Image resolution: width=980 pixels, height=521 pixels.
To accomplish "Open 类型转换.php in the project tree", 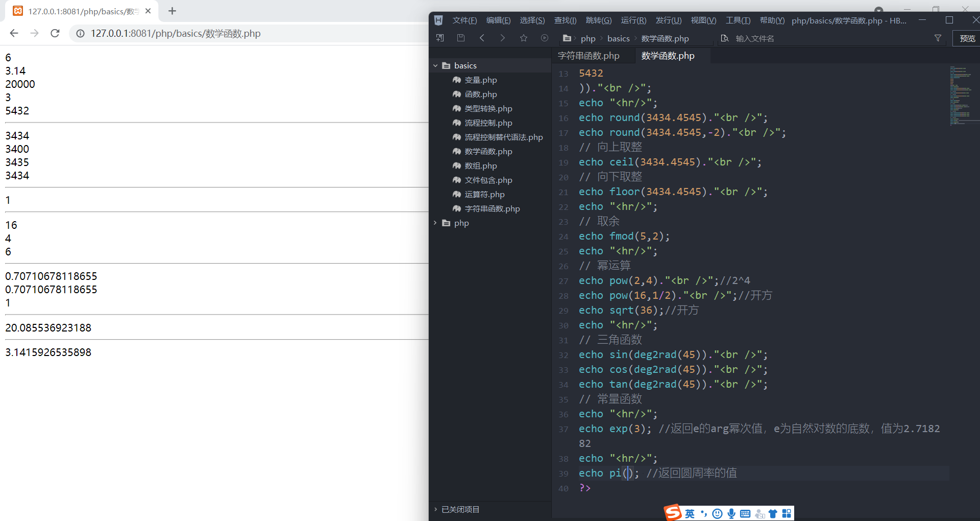I will click(488, 108).
